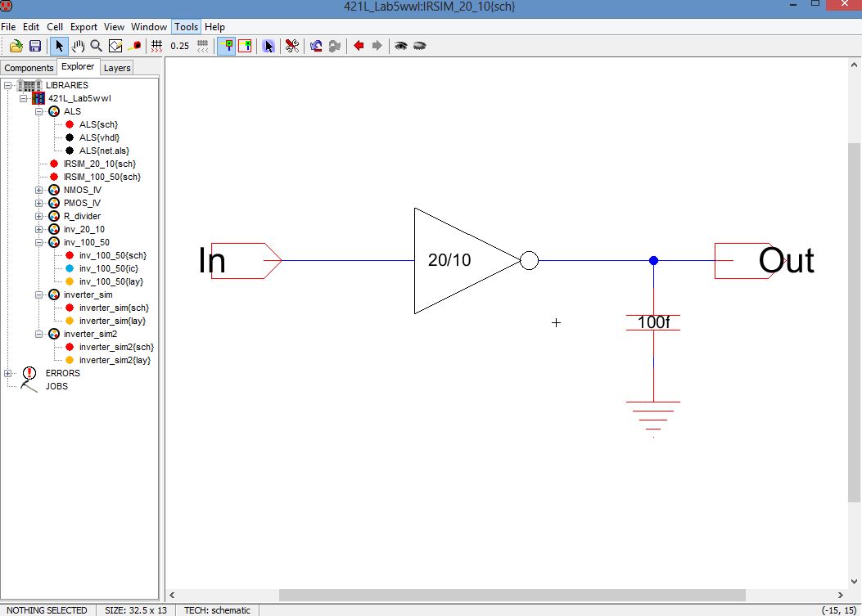Collapse the inv_100_50 cell group
862x616 pixels.
(x=38, y=242)
